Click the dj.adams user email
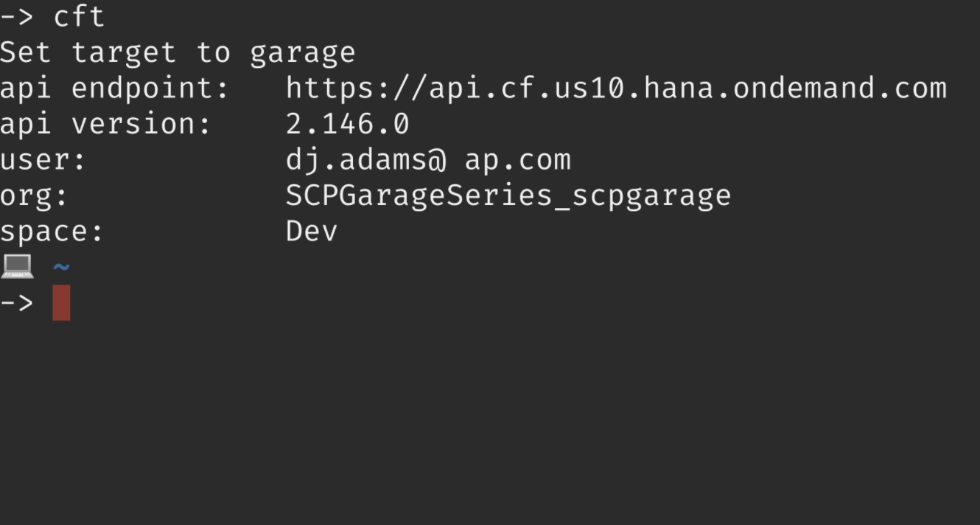The image size is (980, 525). (x=428, y=160)
